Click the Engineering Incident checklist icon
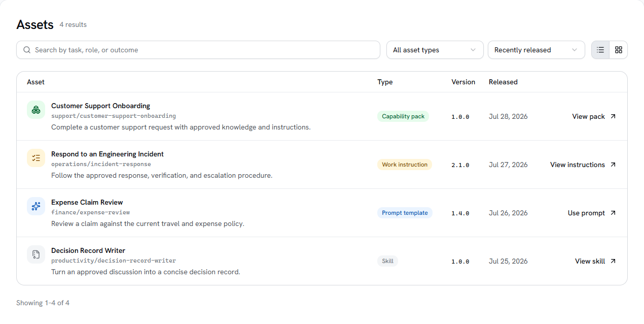 pos(36,158)
